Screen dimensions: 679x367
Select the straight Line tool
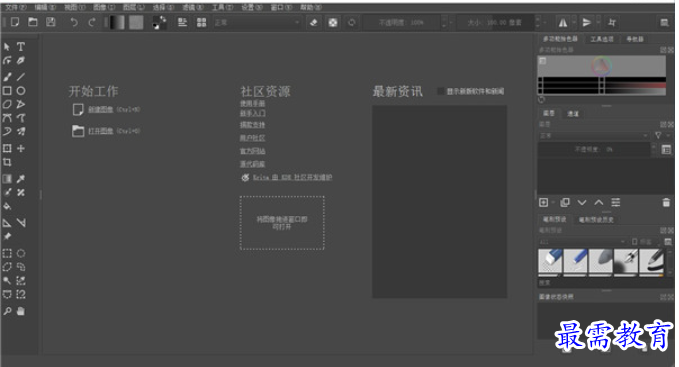(20, 77)
